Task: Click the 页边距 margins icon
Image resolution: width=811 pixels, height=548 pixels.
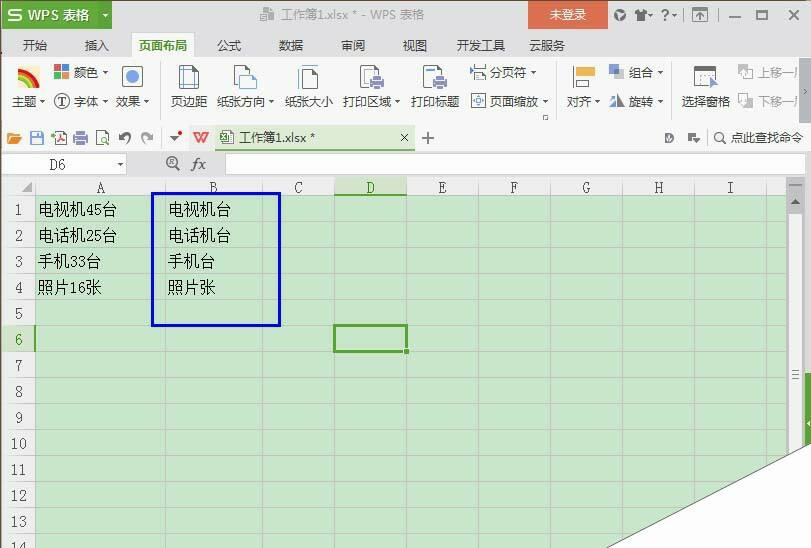Action: coord(189,79)
